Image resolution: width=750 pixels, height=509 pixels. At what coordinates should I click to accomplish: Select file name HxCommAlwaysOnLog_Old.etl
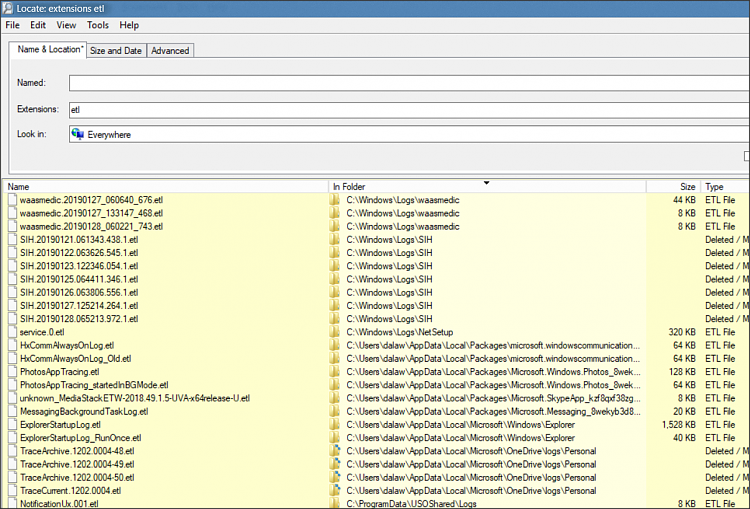[76, 359]
